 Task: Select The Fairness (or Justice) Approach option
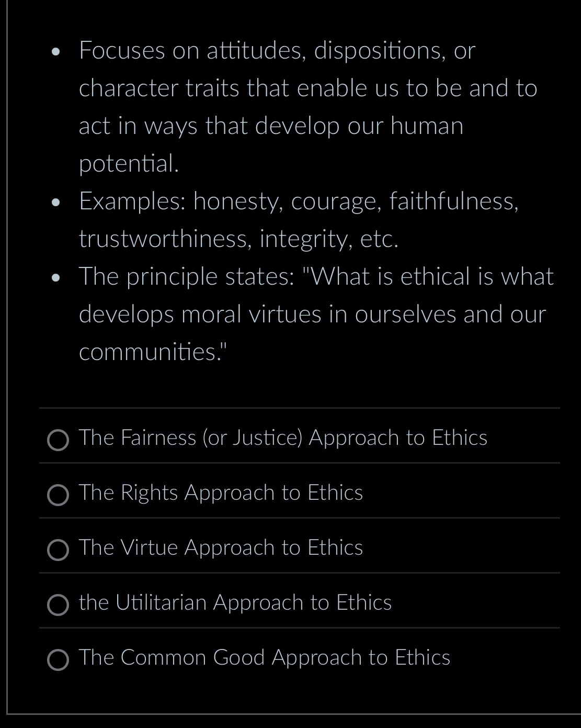point(283,438)
